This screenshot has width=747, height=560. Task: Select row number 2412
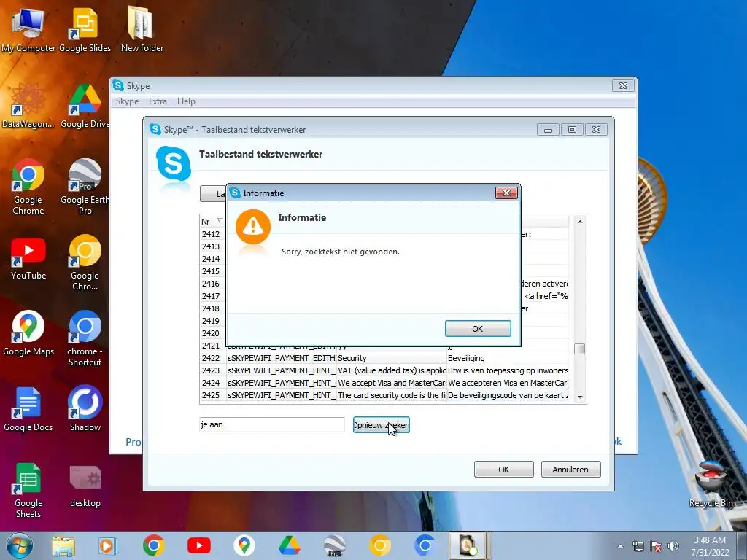212,234
